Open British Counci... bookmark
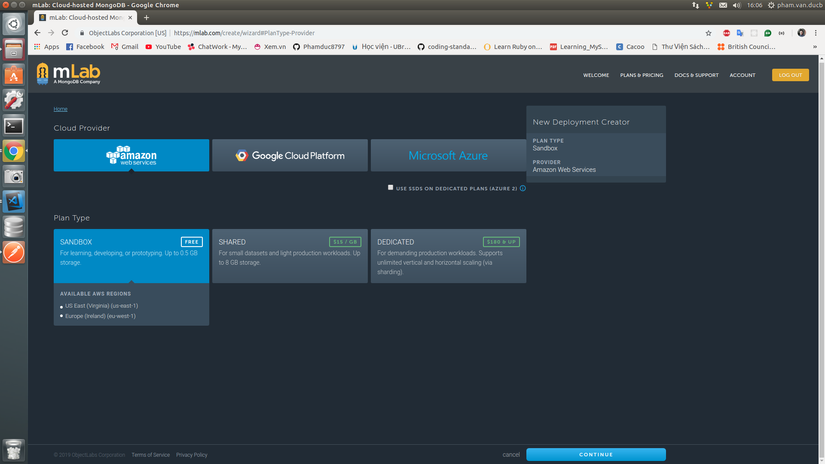This screenshot has width=825, height=464. [746, 47]
